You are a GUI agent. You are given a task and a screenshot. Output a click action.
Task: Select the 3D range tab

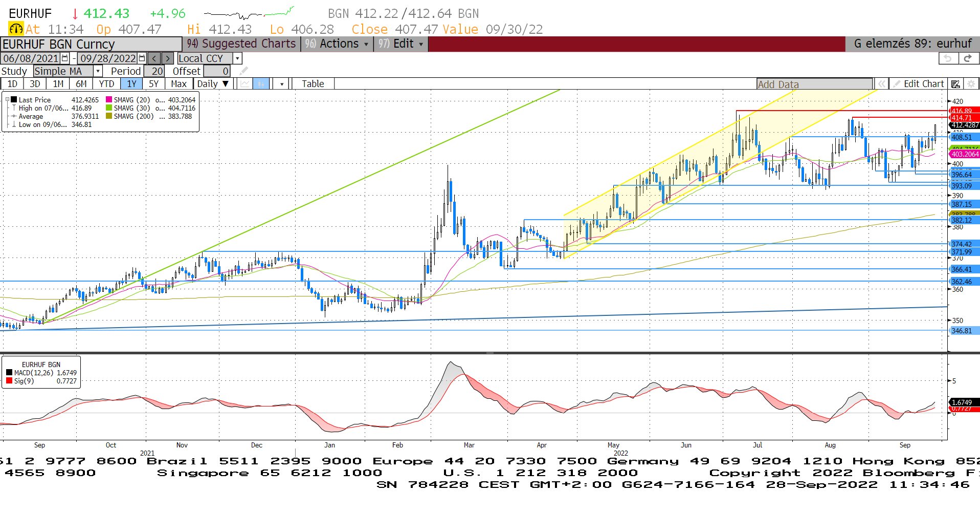pos(35,84)
